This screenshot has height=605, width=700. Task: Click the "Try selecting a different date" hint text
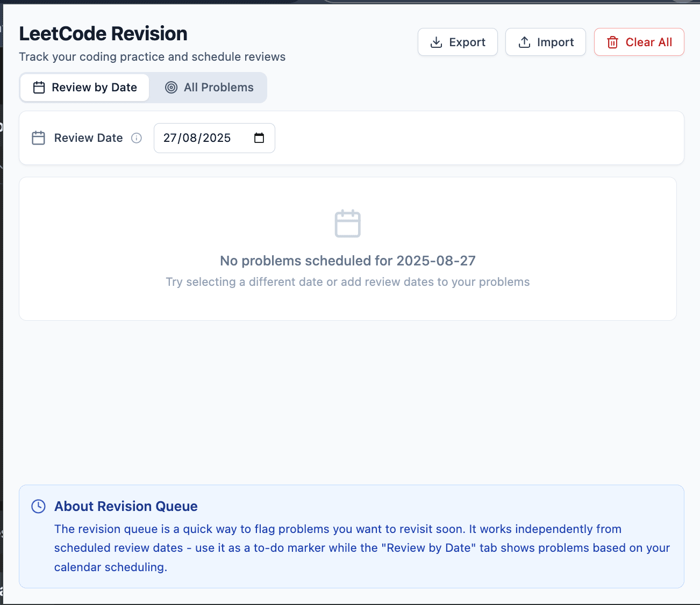point(348,282)
